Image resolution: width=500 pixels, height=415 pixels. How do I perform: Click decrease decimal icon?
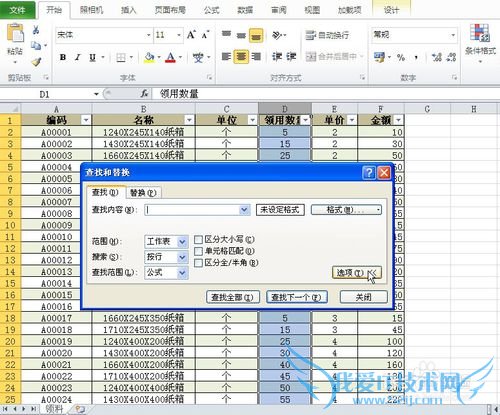[x=451, y=58]
